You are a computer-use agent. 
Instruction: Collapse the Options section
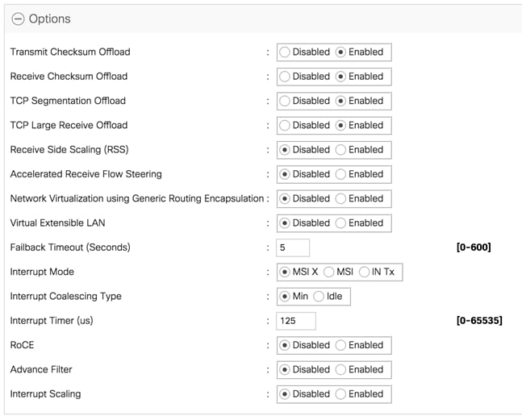click(x=18, y=19)
